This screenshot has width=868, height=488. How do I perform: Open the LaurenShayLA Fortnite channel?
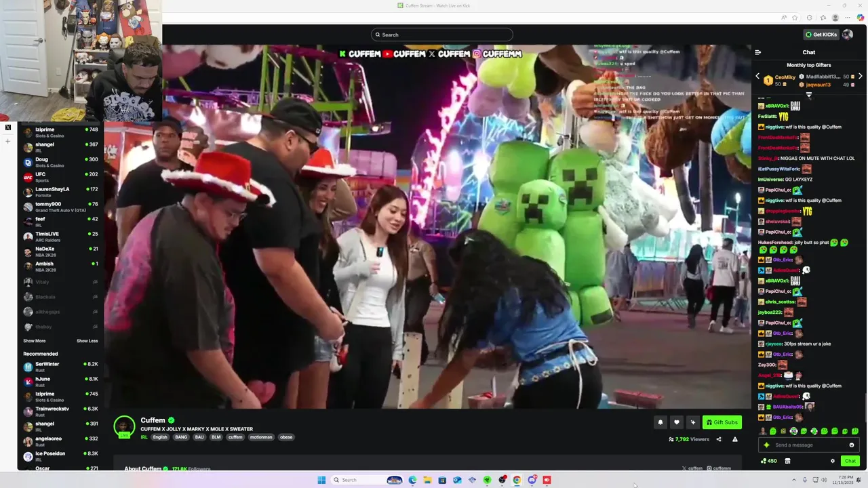coord(61,192)
